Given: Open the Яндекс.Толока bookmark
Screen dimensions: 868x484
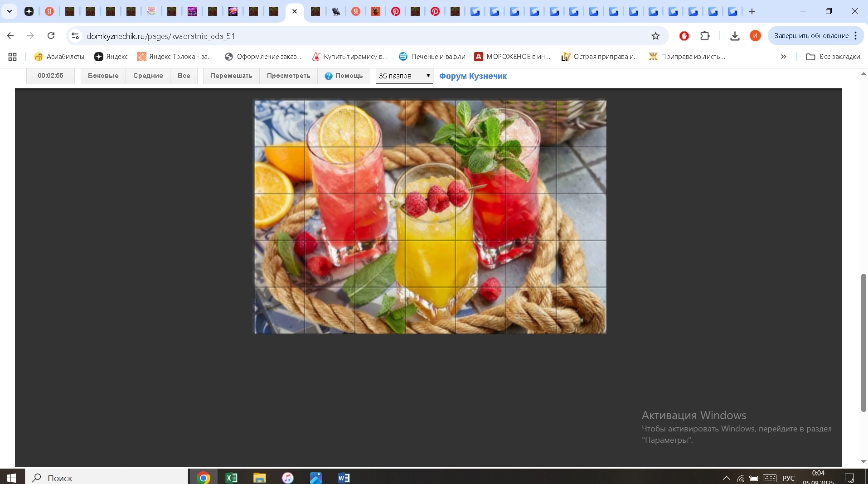Looking at the screenshot, I should coord(175,57).
